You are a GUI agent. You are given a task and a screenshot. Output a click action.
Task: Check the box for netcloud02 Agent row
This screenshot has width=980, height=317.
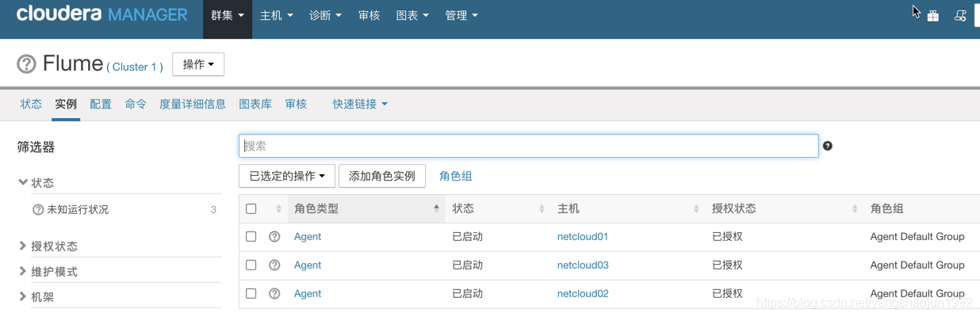click(251, 294)
